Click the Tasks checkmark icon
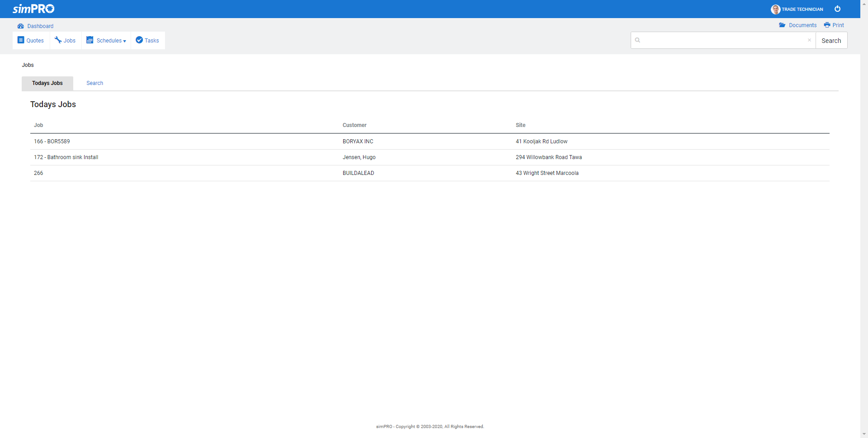This screenshot has width=868, height=438. [x=139, y=40]
